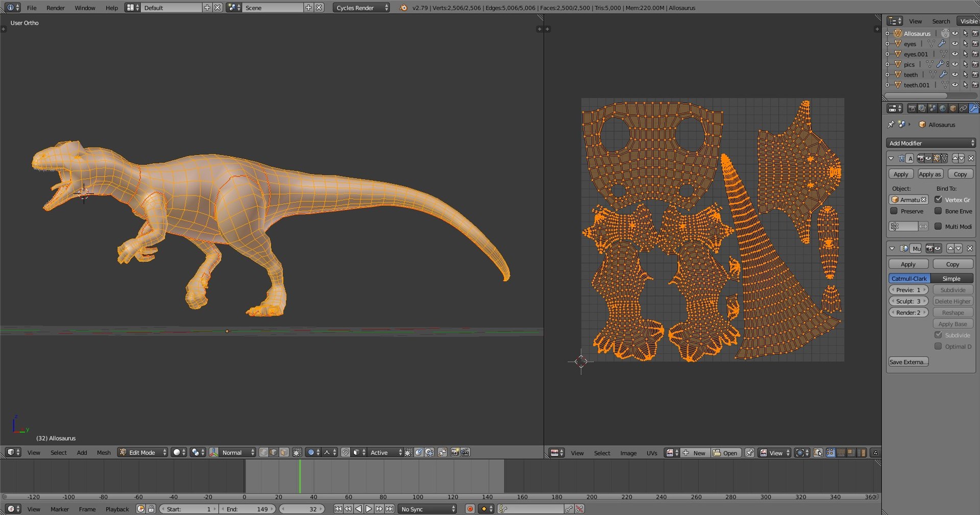Enable the Bone Envelopes checkbox
The height and width of the screenshot is (515, 980).
coord(938,211)
